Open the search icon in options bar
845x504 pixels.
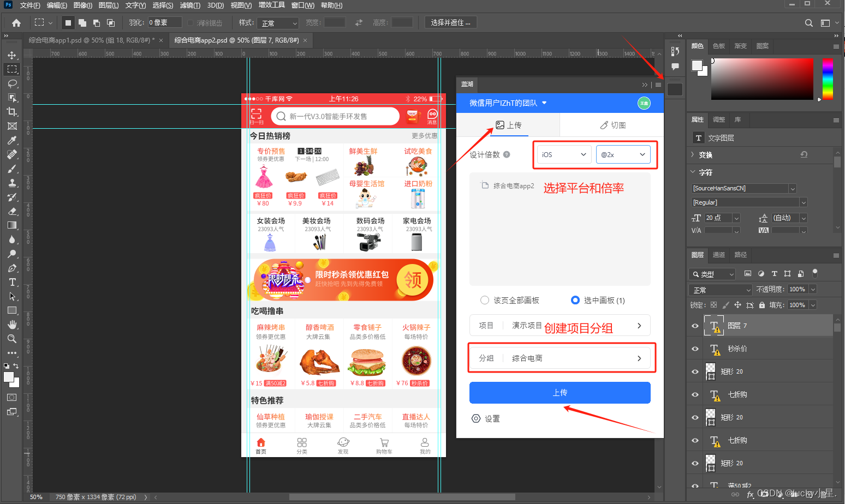pos(809,23)
